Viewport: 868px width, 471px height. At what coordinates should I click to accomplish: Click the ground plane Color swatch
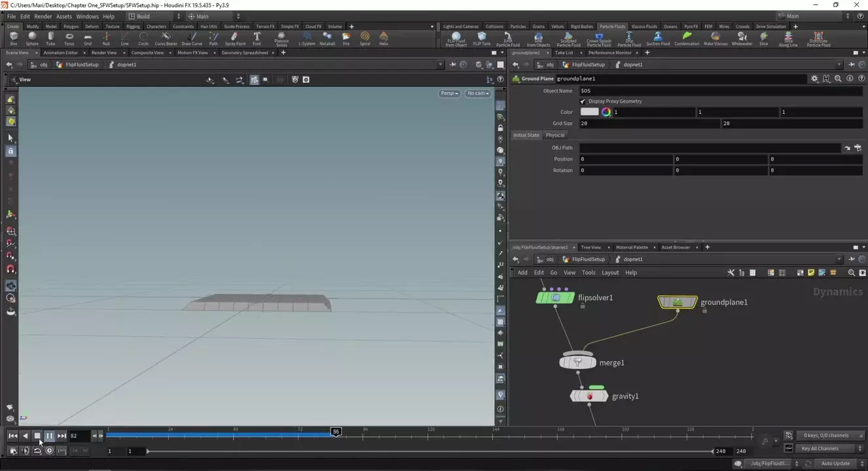pyautogui.click(x=589, y=112)
